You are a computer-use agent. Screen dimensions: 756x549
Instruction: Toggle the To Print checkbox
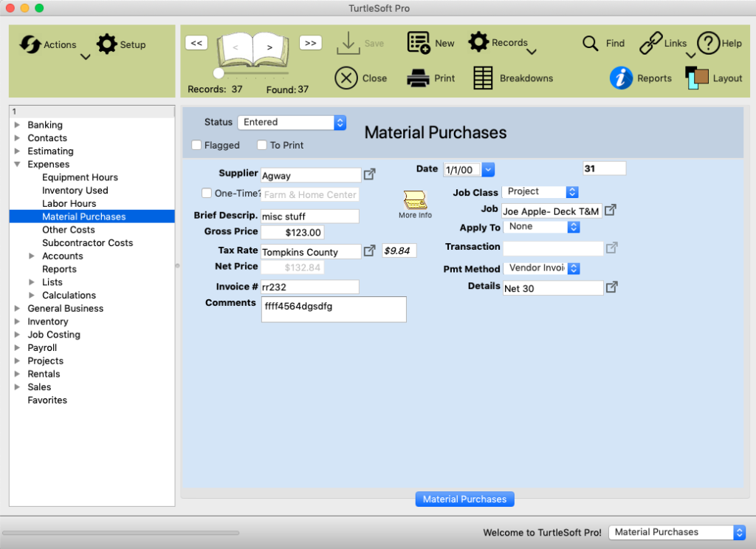tap(262, 146)
